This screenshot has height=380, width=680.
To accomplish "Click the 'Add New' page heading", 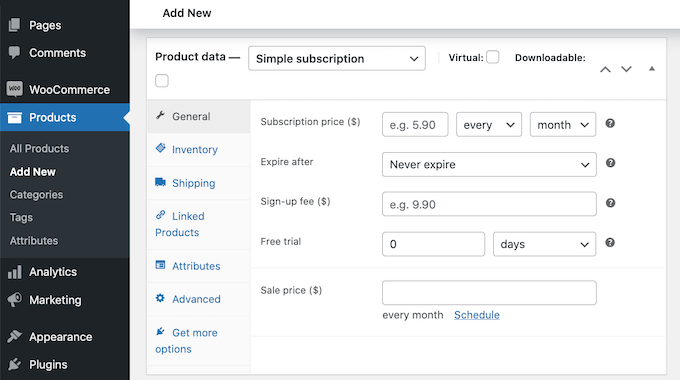I will pyautogui.click(x=187, y=13).
